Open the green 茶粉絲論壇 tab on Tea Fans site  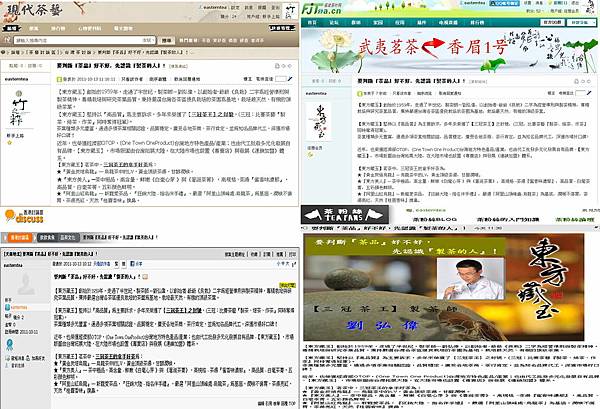click(575, 220)
